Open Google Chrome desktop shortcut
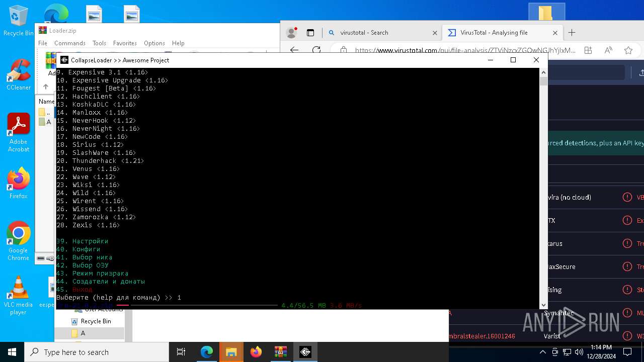The height and width of the screenshot is (362, 644). coord(18,241)
